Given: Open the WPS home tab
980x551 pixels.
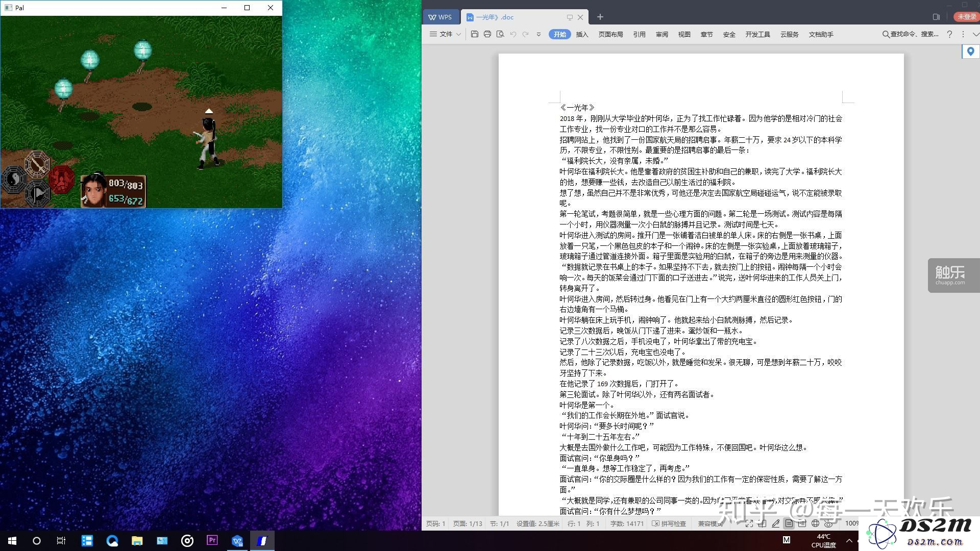Looking at the screenshot, I should pyautogui.click(x=440, y=17).
